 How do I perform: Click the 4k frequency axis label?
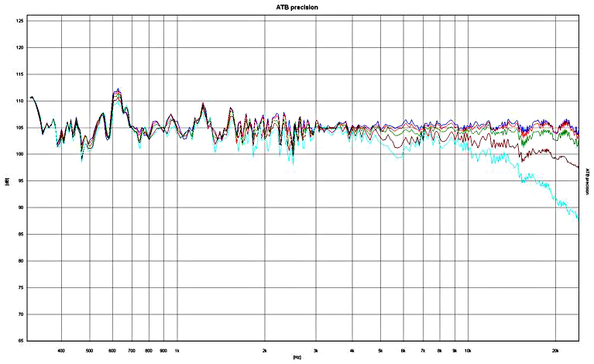point(352,350)
